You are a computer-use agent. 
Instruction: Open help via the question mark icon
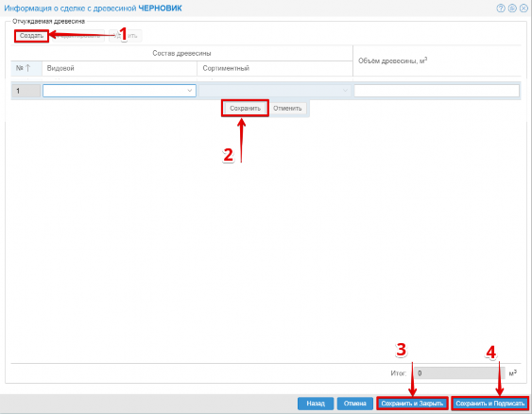501,9
